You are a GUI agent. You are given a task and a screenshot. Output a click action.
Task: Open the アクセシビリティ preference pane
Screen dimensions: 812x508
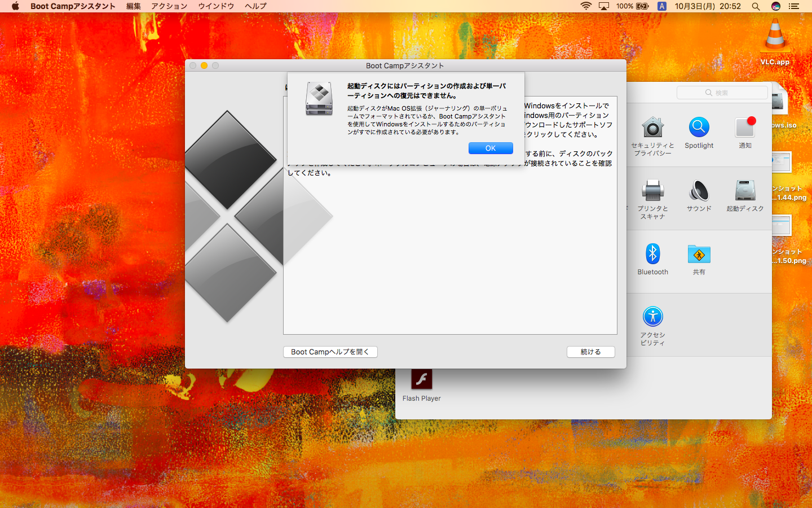pos(652,326)
